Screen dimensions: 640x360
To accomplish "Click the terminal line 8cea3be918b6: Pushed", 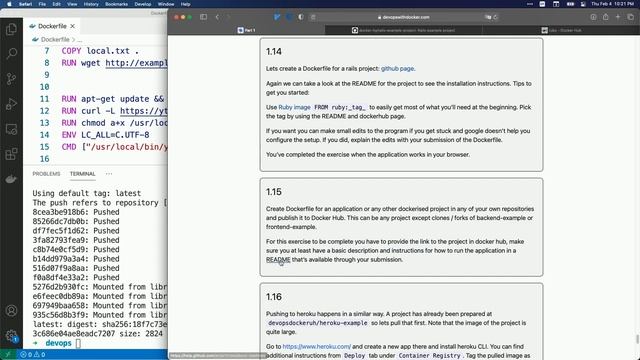I will [76, 212].
